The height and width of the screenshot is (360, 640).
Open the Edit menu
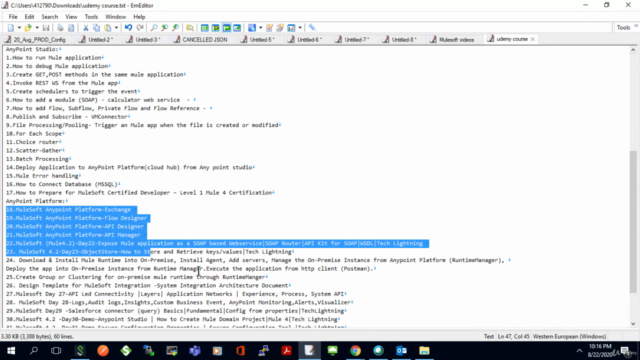[29, 17]
